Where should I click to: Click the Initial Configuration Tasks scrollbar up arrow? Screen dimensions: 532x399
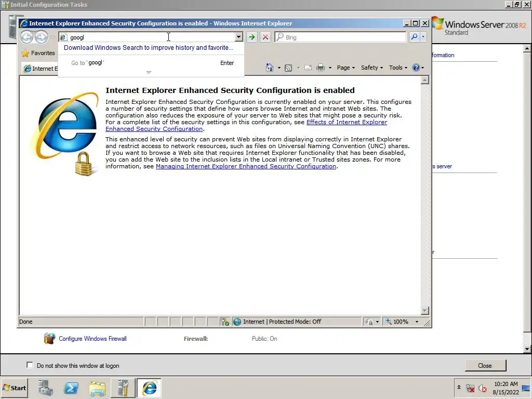(527, 48)
